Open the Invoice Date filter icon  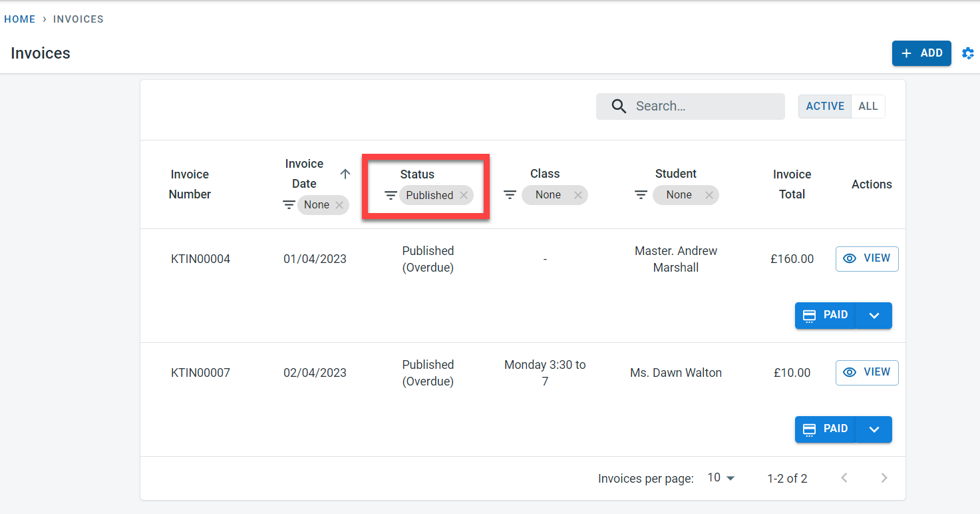pyautogui.click(x=289, y=205)
